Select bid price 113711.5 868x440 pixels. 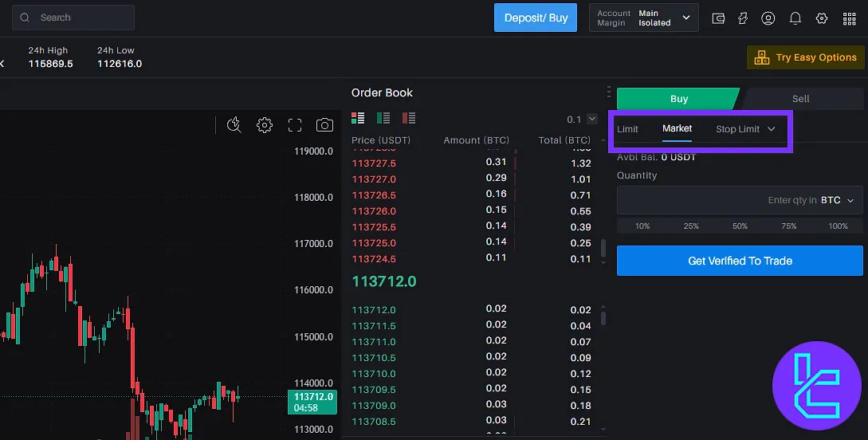374,326
